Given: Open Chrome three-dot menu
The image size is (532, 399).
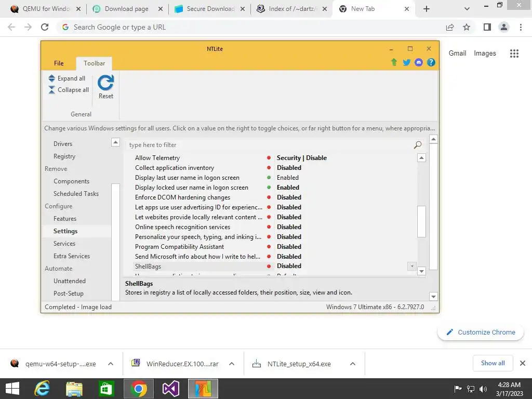Looking at the screenshot, I should tap(521, 27).
